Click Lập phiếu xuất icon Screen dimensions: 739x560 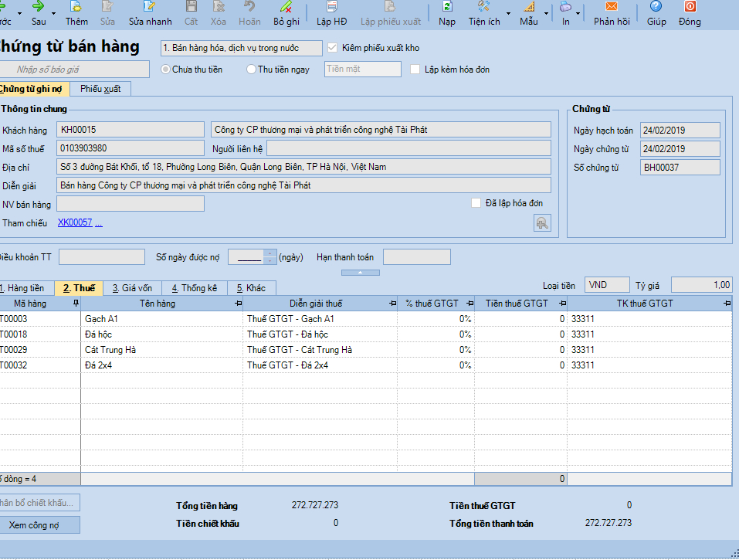click(390, 7)
